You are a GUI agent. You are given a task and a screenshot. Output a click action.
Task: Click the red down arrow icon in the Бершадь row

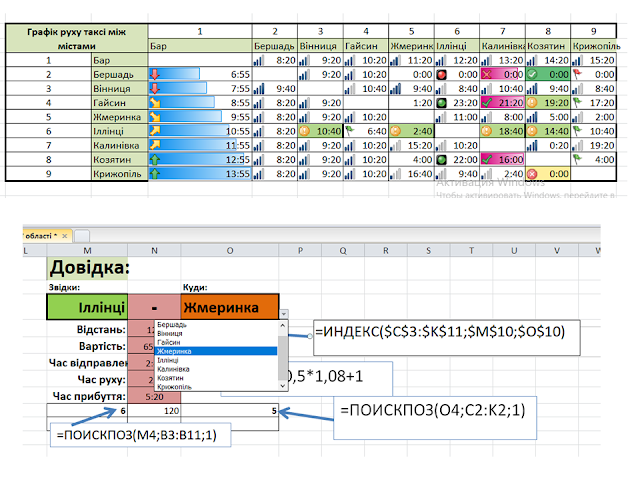pyautogui.click(x=155, y=74)
